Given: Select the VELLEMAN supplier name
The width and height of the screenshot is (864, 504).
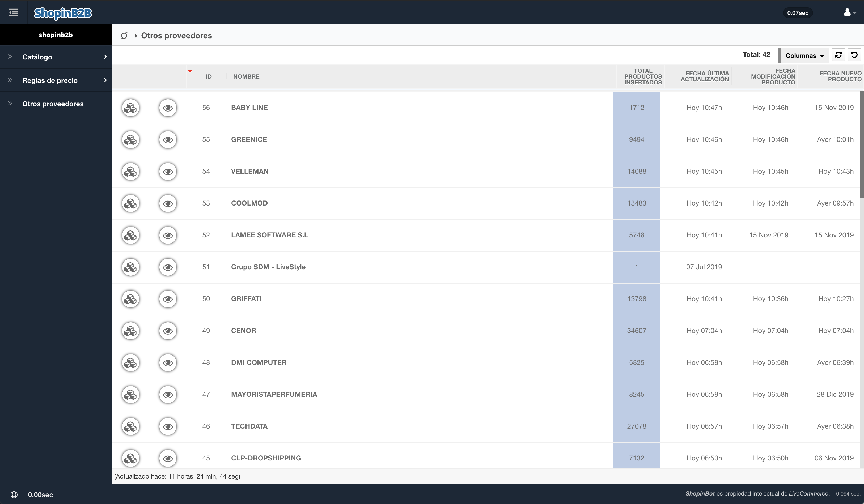Looking at the screenshot, I should coord(249,171).
